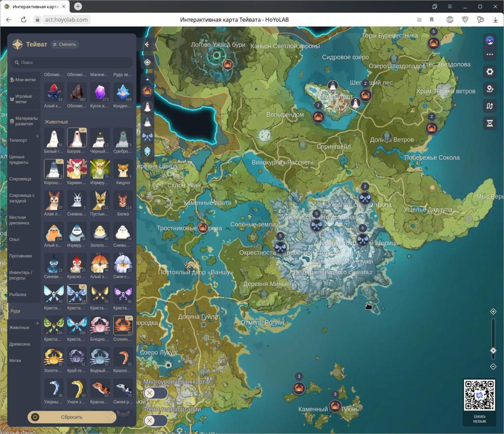Select the Алый к… red ore icon
Viewport: 504px width, 434px height.
(54, 92)
